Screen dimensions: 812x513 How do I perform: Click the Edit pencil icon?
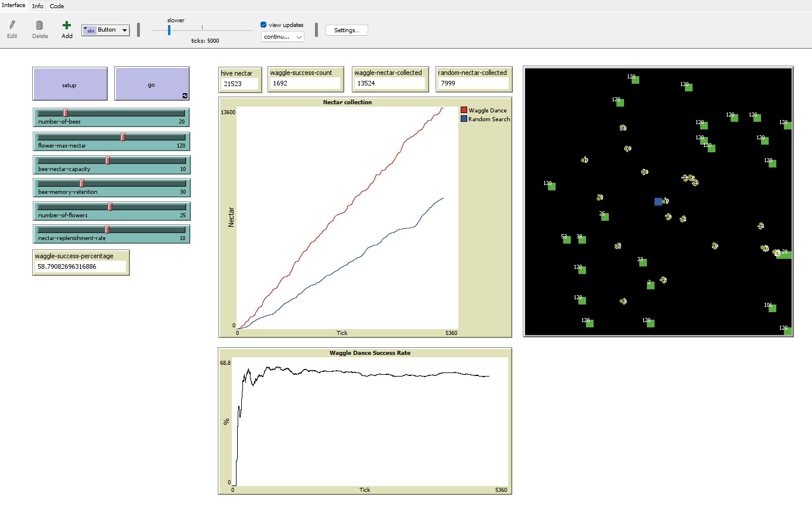[12, 25]
